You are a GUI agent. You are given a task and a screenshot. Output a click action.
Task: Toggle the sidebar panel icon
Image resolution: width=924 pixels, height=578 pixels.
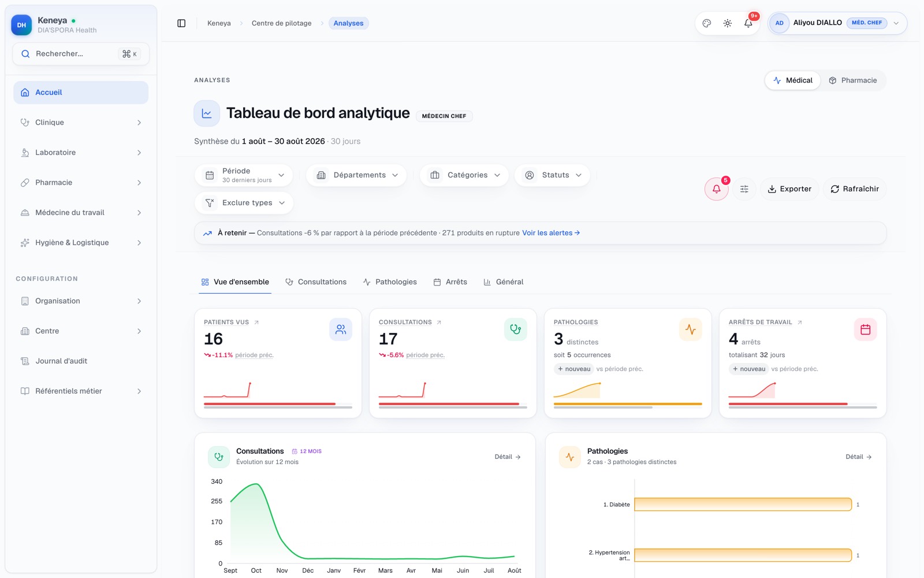pyautogui.click(x=181, y=23)
